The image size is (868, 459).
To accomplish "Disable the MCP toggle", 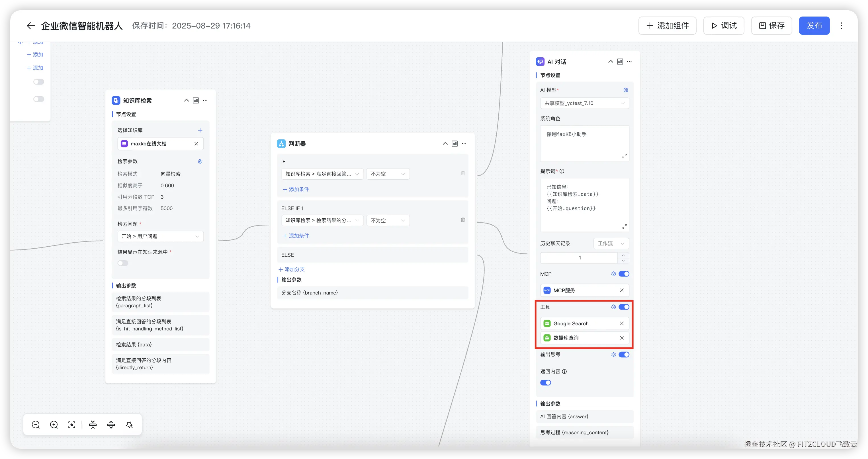I will [624, 274].
